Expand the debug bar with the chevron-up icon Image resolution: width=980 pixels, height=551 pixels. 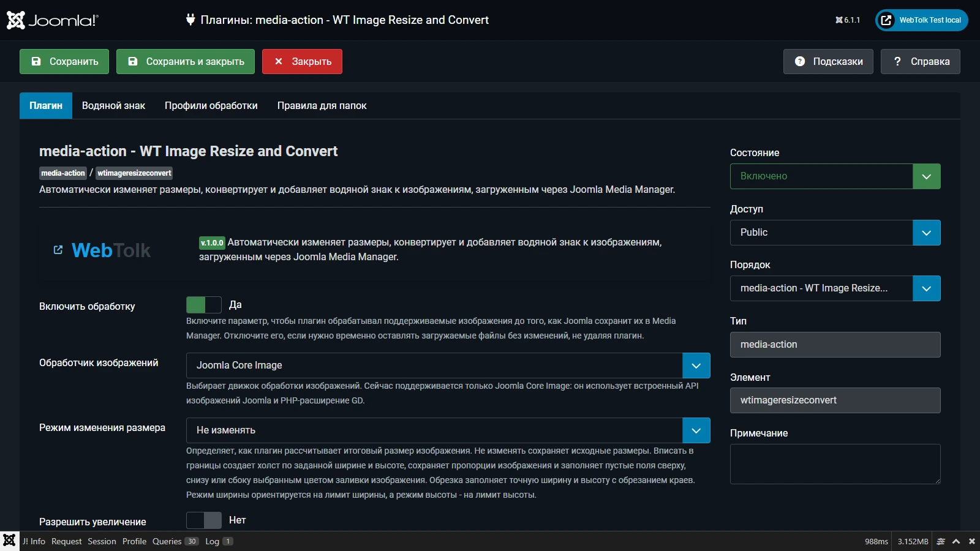click(956, 541)
